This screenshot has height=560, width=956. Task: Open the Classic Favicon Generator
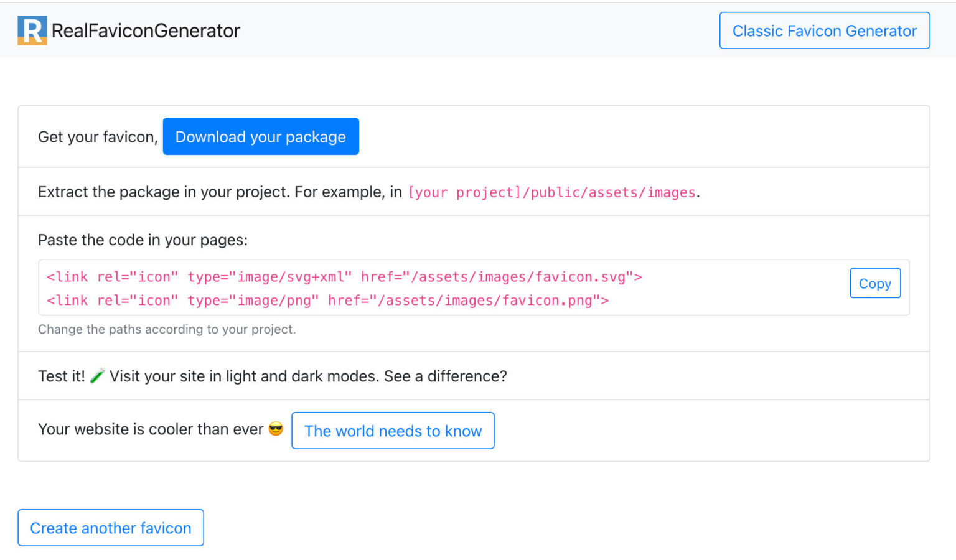coord(824,30)
